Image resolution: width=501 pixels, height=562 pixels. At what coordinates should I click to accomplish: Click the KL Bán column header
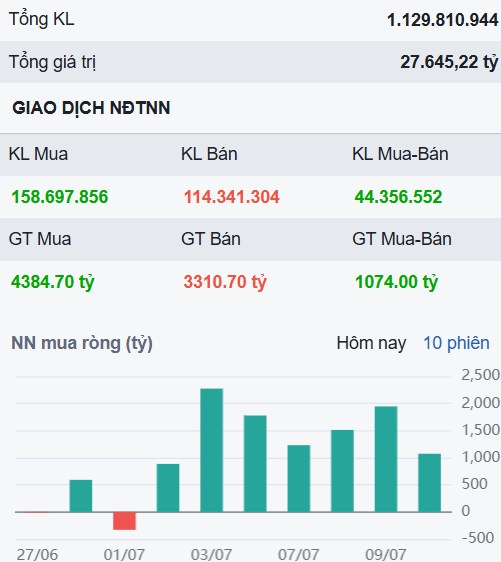click(209, 154)
